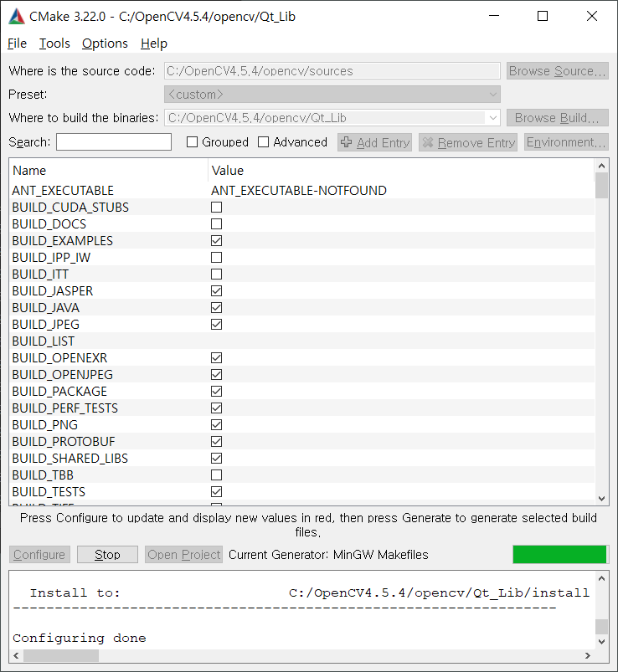Viewport: 618px width, 672px height.
Task: Uncheck the BUILD_OPENEXR checkbox
Action: click(x=217, y=357)
